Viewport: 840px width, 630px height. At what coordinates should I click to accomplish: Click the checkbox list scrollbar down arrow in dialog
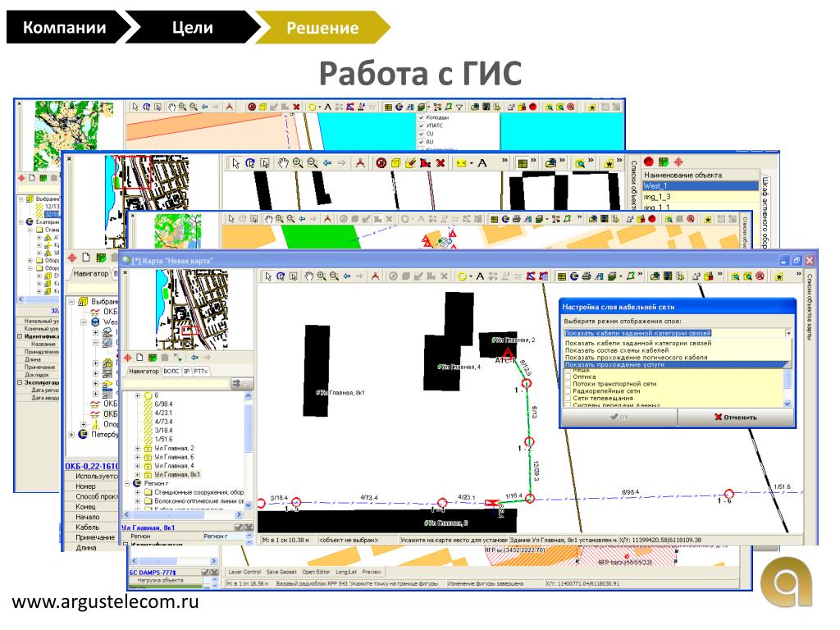coord(787,404)
